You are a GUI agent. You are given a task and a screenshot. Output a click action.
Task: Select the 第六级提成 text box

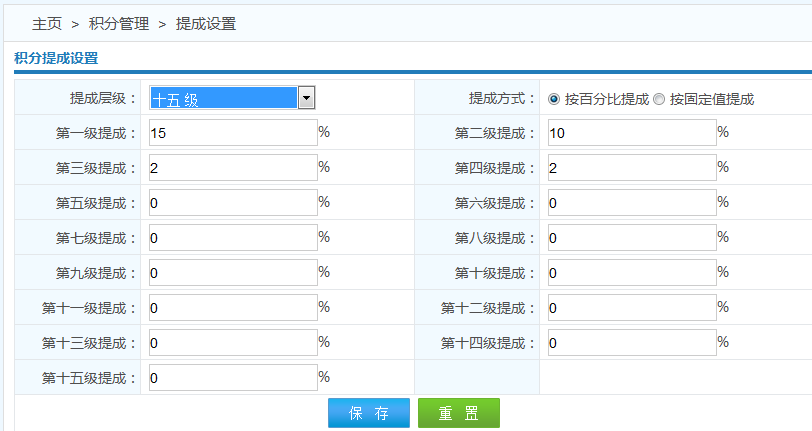click(632, 203)
